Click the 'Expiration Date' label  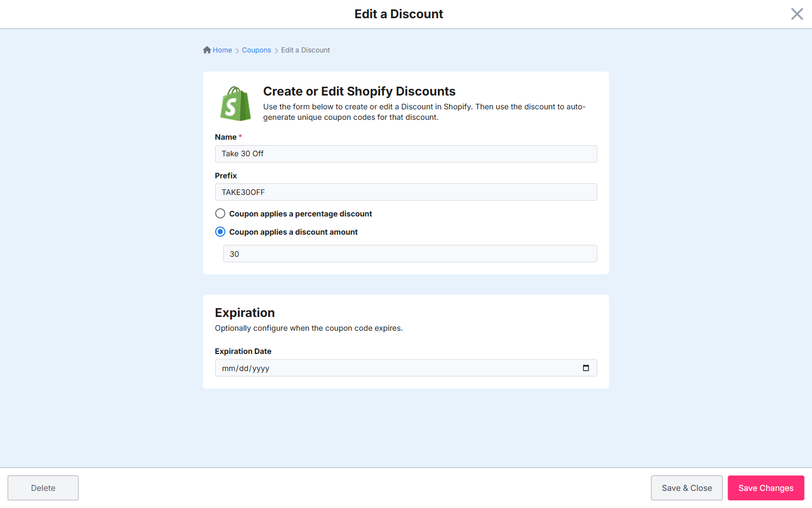243,351
